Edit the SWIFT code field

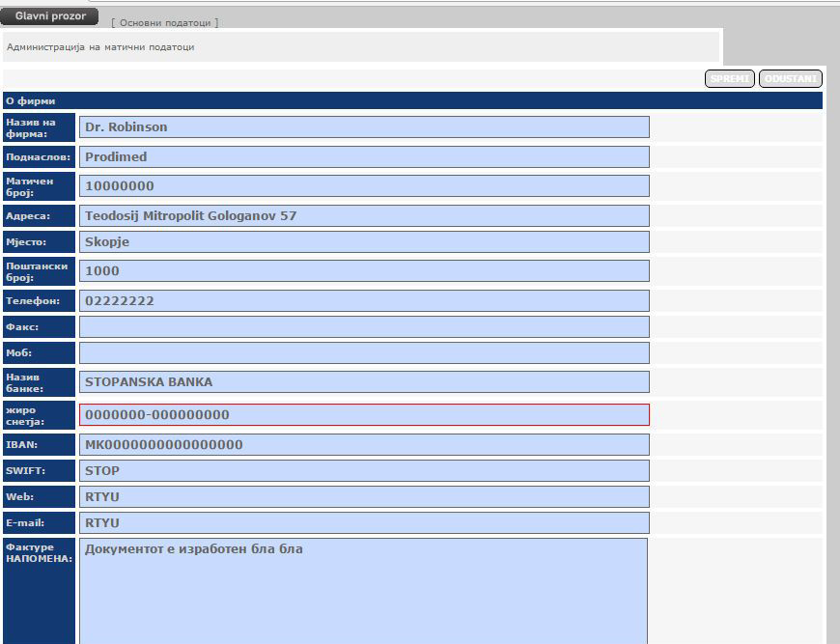[364, 471]
